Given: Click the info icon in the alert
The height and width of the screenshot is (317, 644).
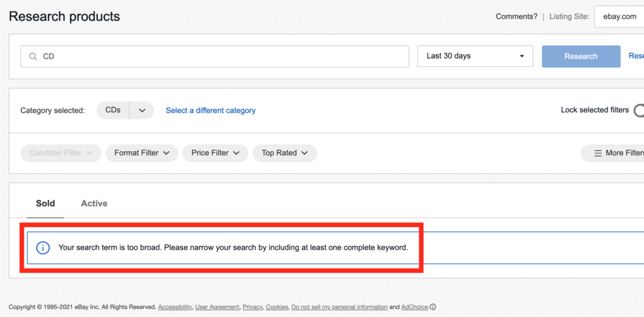Looking at the screenshot, I should [x=43, y=248].
